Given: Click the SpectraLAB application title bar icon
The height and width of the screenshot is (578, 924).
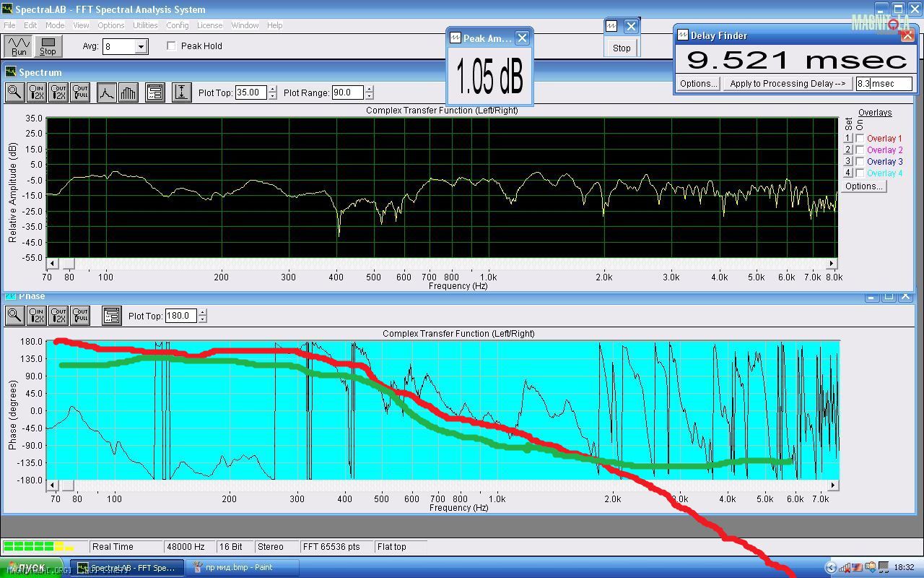Looking at the screenshot, I should (7, 9).
